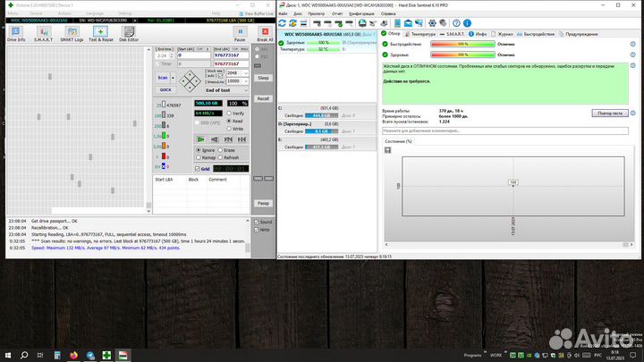Refresh disk info in Hard Disk Sentinel toolbar
Screen dimensions: 644x362
(x=282, y=23)
